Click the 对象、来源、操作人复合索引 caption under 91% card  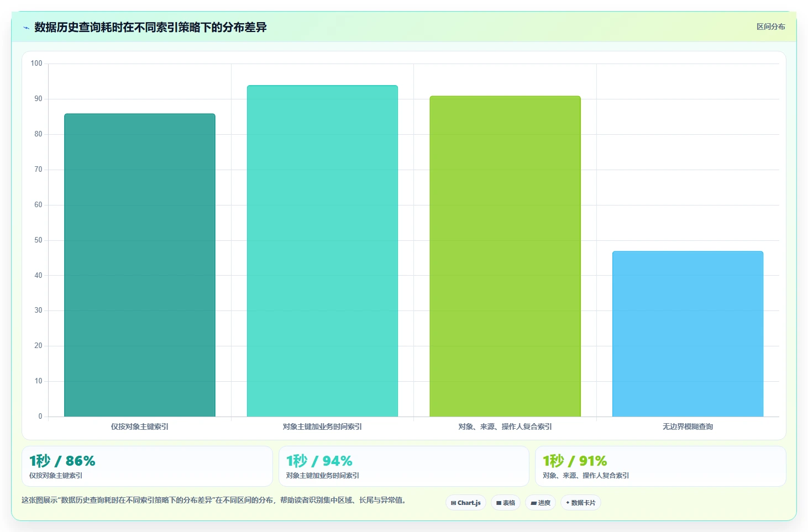click(586, 475)
